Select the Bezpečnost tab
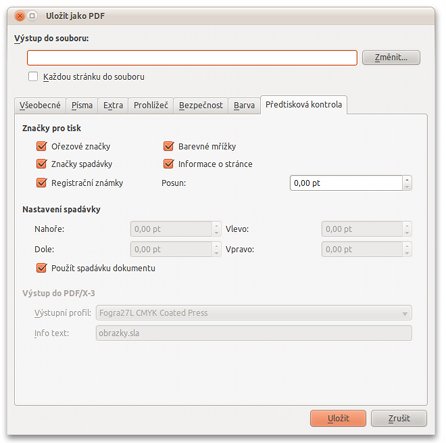The height and width of the screenshot is (443, 446). click(x=201, y=105)
